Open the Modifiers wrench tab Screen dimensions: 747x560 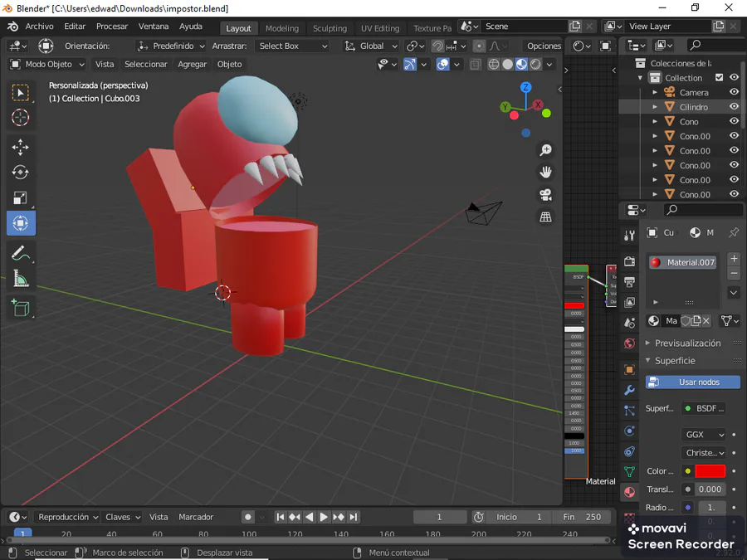(x=629, y=391)
